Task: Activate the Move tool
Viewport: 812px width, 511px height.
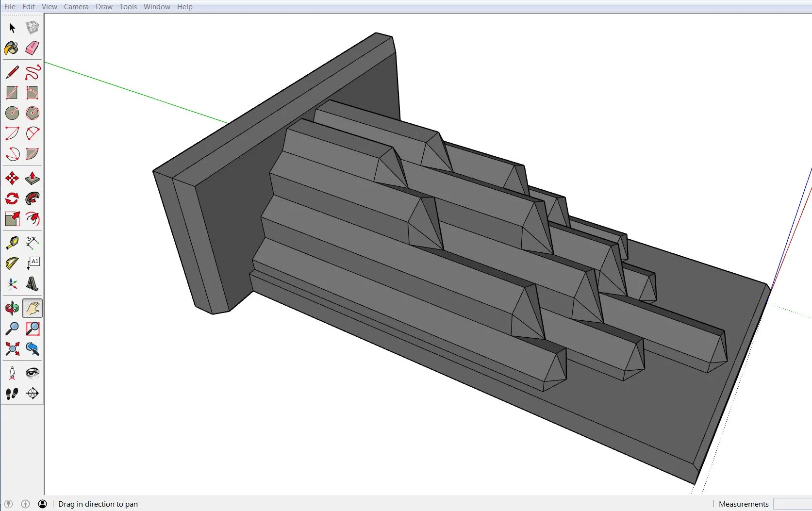Action: pos(12,178)
